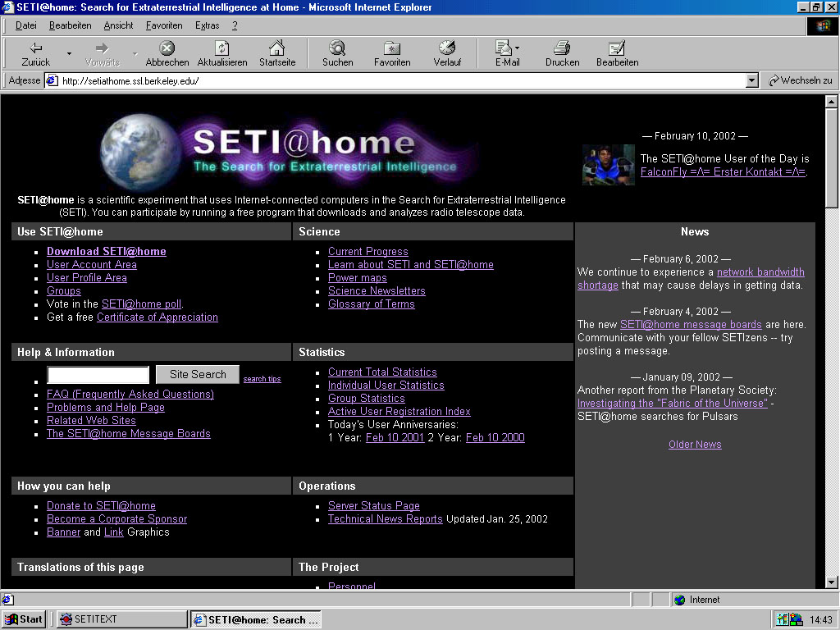Click the Abbrechen stop icon

[x=167, y=48]
